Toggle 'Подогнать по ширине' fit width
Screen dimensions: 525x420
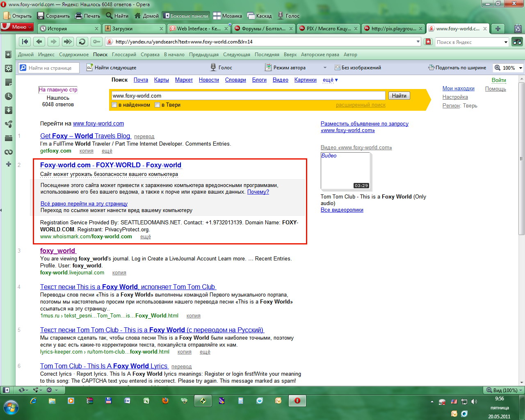[x=457, y=68]
